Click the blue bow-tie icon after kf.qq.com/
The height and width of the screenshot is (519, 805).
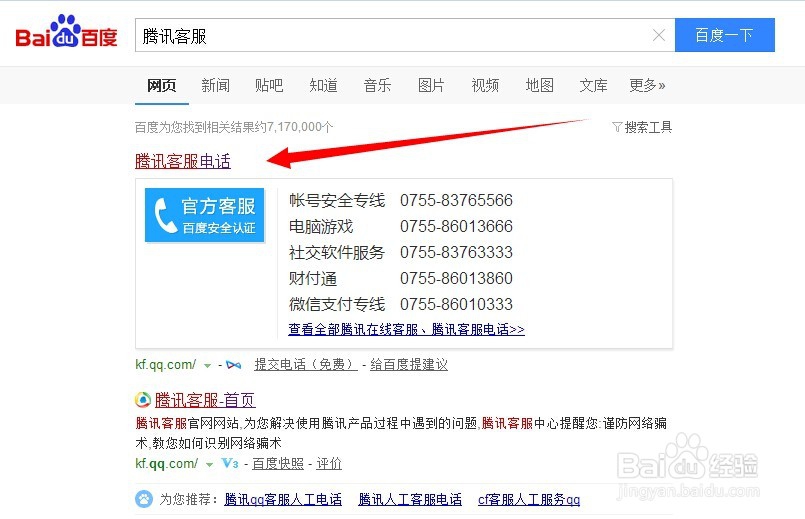pos(234,365)
